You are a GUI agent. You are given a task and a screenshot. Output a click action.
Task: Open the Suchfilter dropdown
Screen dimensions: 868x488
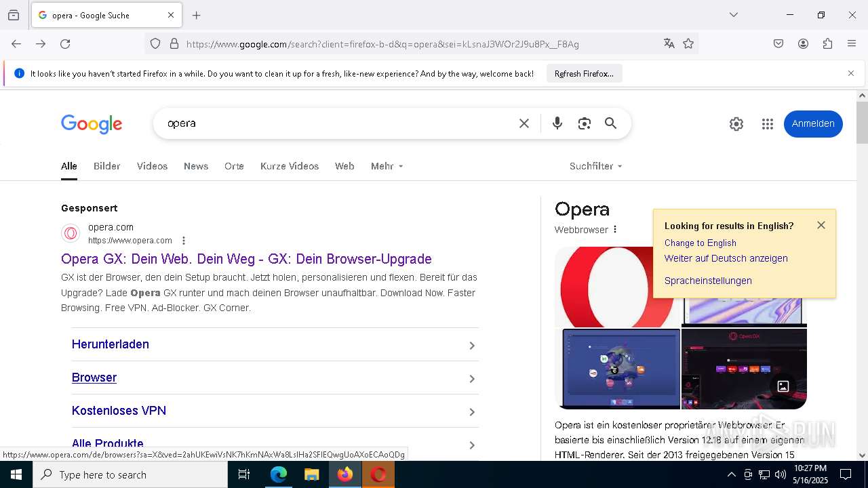(x=596, y=166)
